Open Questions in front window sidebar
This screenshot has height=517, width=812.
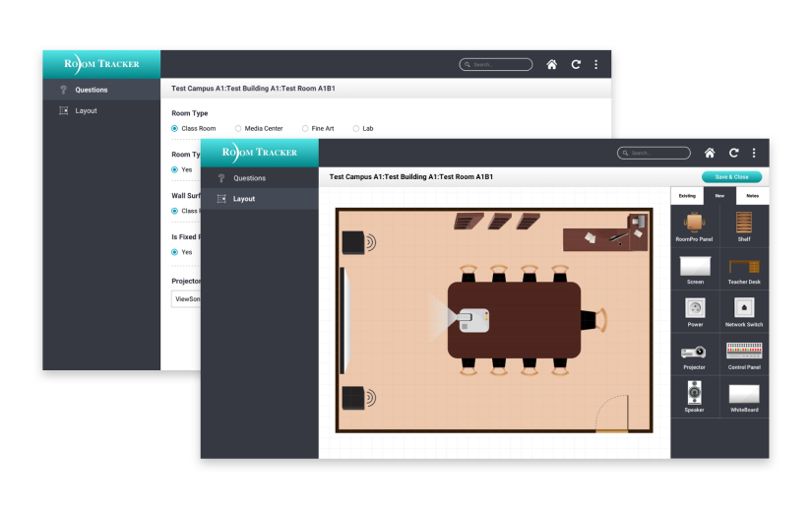tap(260, 177)
